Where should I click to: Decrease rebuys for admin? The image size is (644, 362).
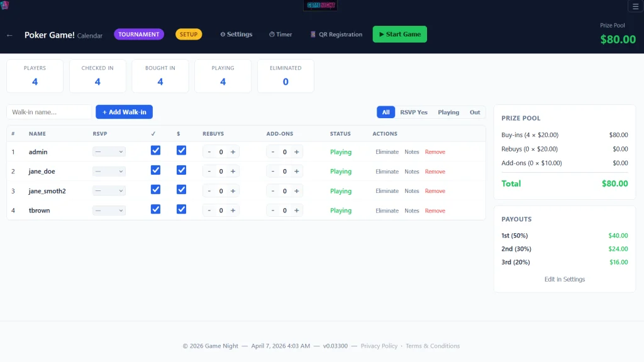pyautogui.click(x=209, y=152)
